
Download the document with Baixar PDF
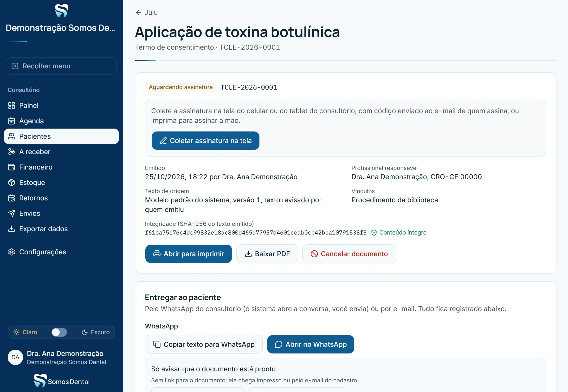[267, 254]
